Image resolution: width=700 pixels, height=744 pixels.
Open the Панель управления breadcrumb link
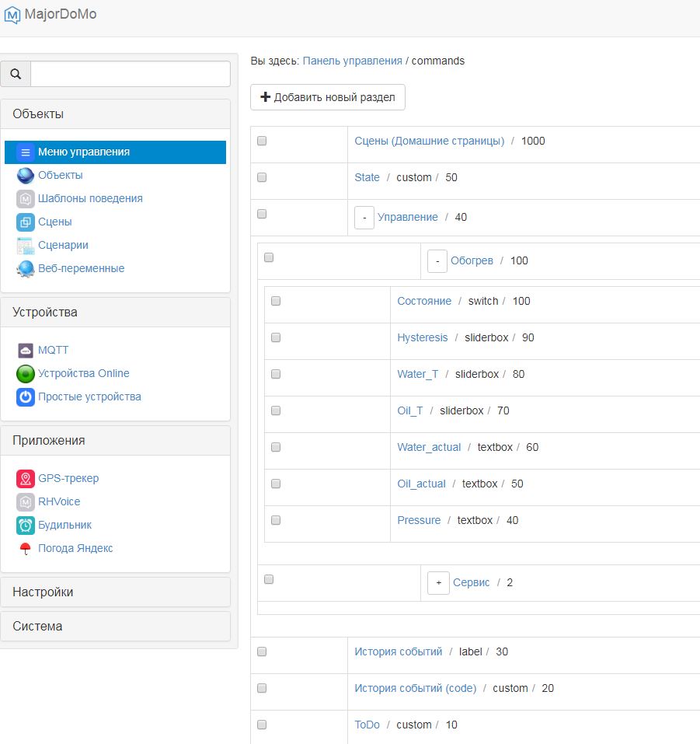352,61
